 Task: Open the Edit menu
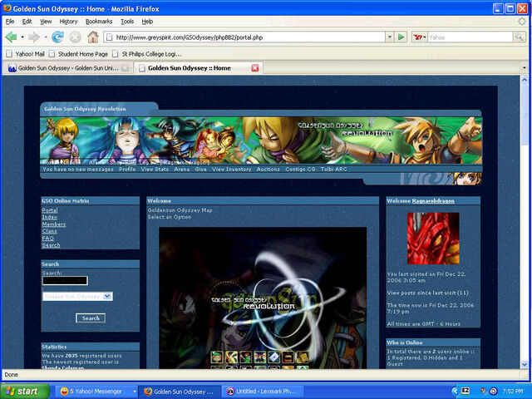(27, 22)
